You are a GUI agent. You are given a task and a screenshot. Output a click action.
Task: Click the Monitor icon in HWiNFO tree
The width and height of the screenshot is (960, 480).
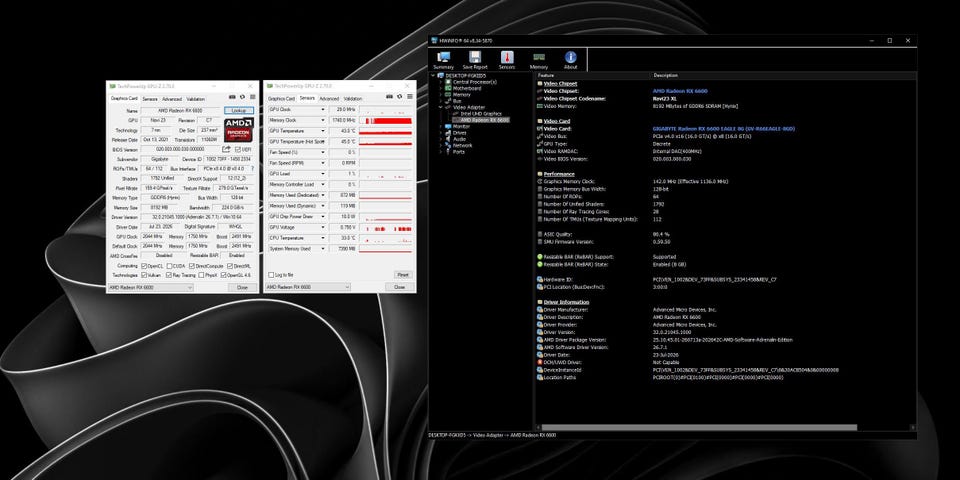click(x=448, y=126)
